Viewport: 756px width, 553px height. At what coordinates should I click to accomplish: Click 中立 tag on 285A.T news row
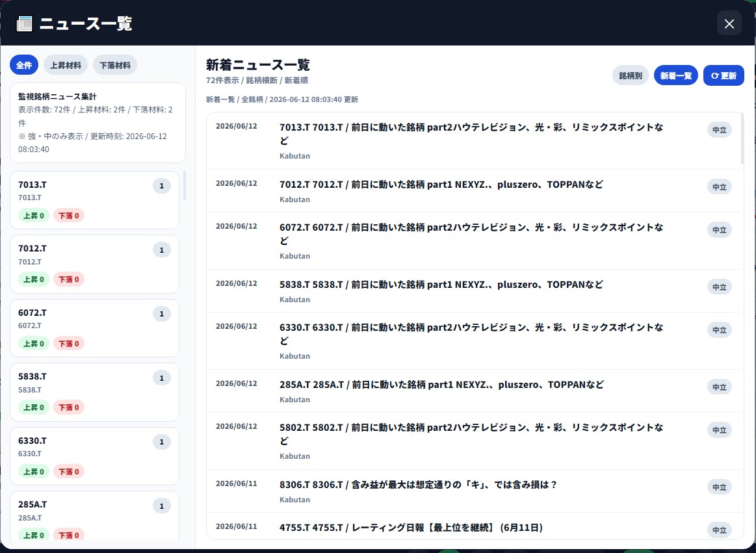pyautogui.click(x=720, y=387)
